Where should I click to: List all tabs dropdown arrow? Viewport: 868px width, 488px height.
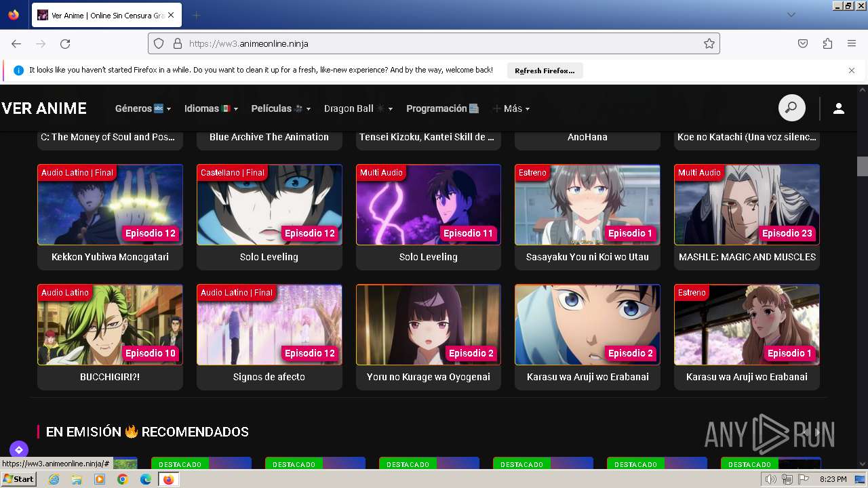(x=791, y=15)
